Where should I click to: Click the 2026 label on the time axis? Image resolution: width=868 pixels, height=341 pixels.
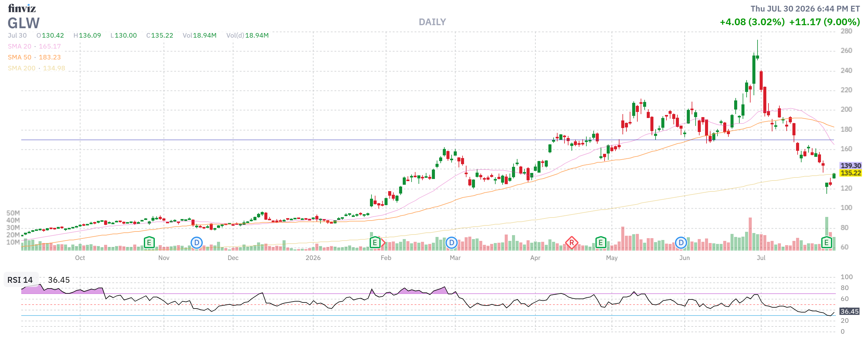313,258
